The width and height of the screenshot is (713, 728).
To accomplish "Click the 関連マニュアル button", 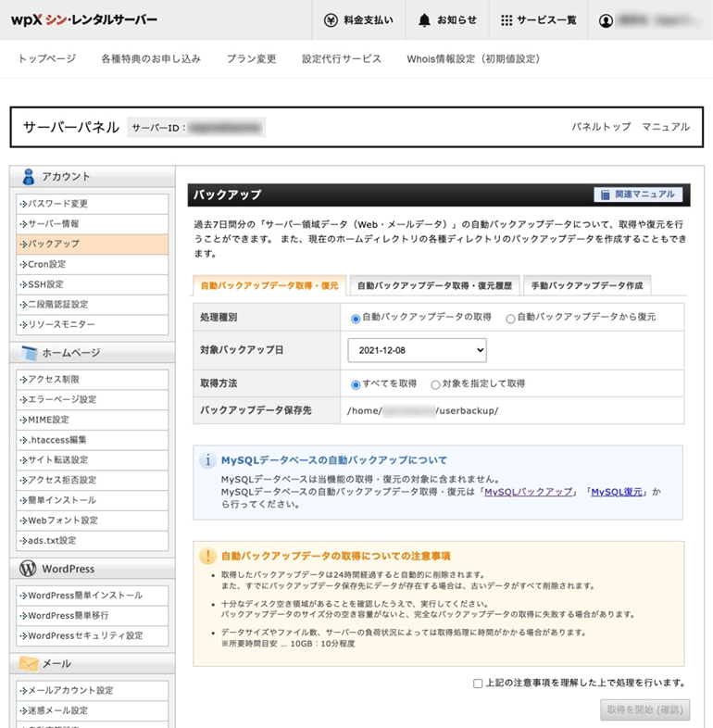I will 638,195.
